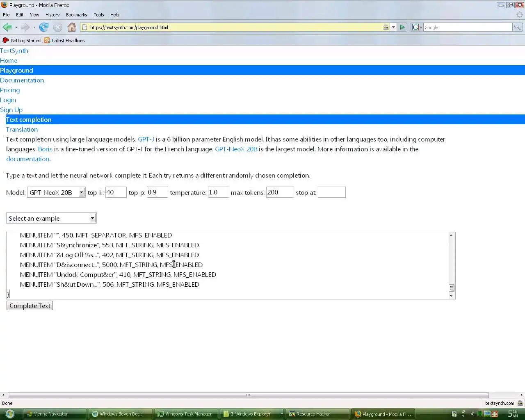This screenshot has height=420, width=525.
Task: Open the Model dropdown showing GPT-NeoX 20B
Action: click(56, 192)
